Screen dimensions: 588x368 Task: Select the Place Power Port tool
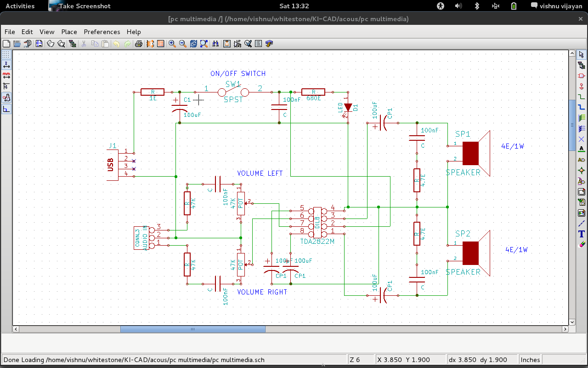[581, 86]
